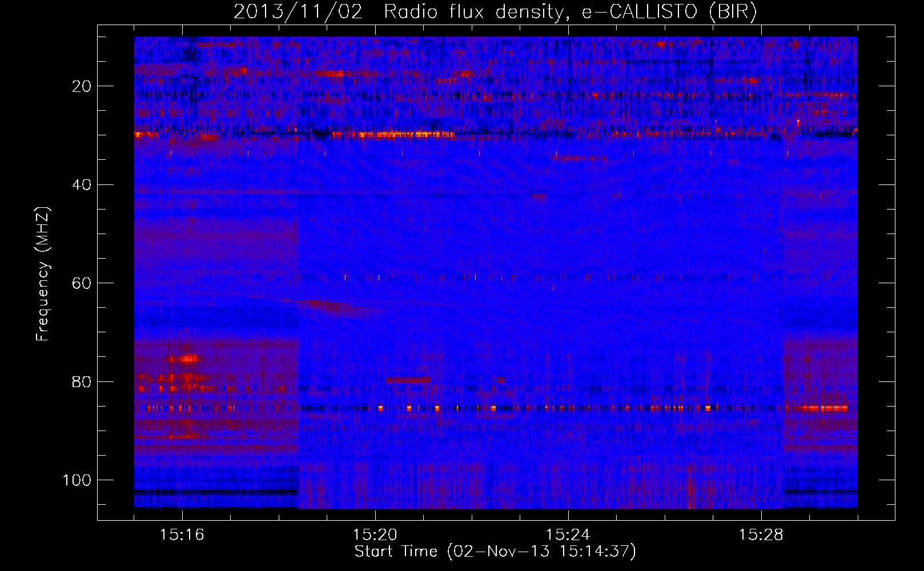924x571 pixels.
Task: Click the 'Start Time (02-Nov-13 15:14:37)' label
Action: pos(495,552)
